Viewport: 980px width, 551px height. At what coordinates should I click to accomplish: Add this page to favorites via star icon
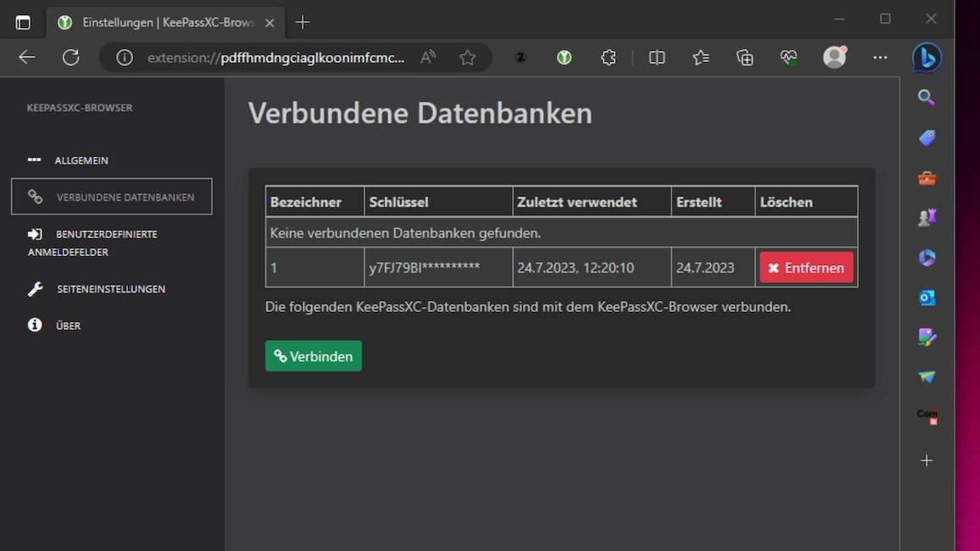pyautogui.click(x=467, y=57)
